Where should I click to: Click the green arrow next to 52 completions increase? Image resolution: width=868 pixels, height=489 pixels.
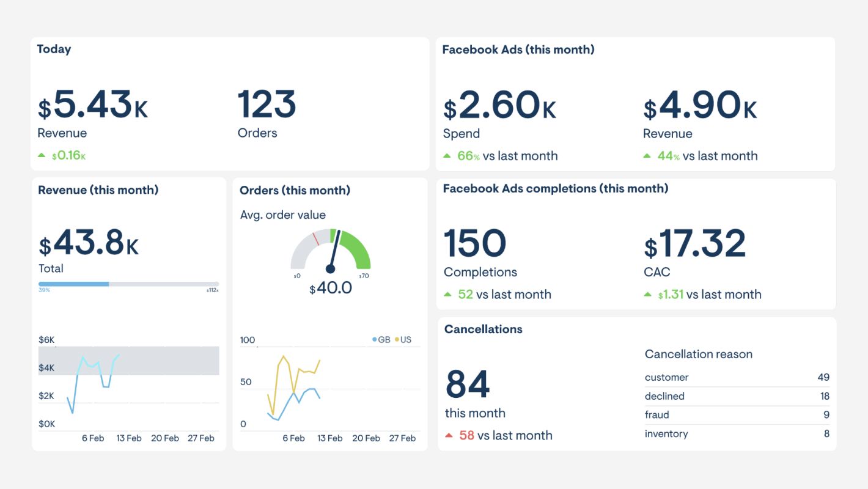(x=447, y=295)
